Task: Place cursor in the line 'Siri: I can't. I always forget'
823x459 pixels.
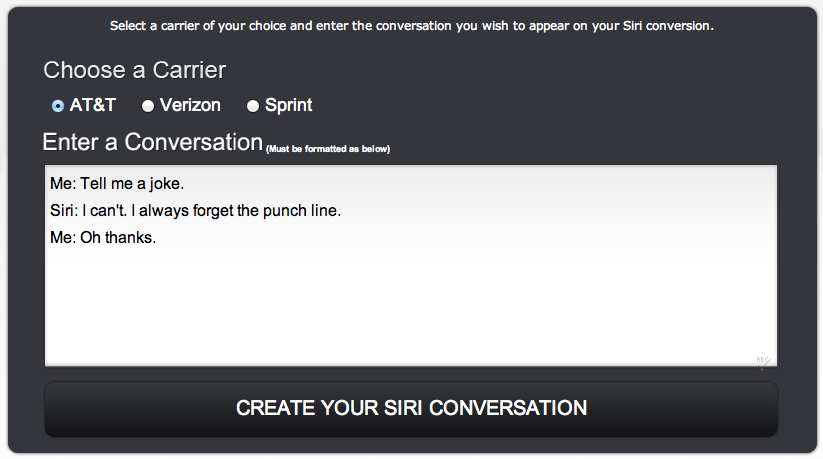Action: [x=195, y=211]
